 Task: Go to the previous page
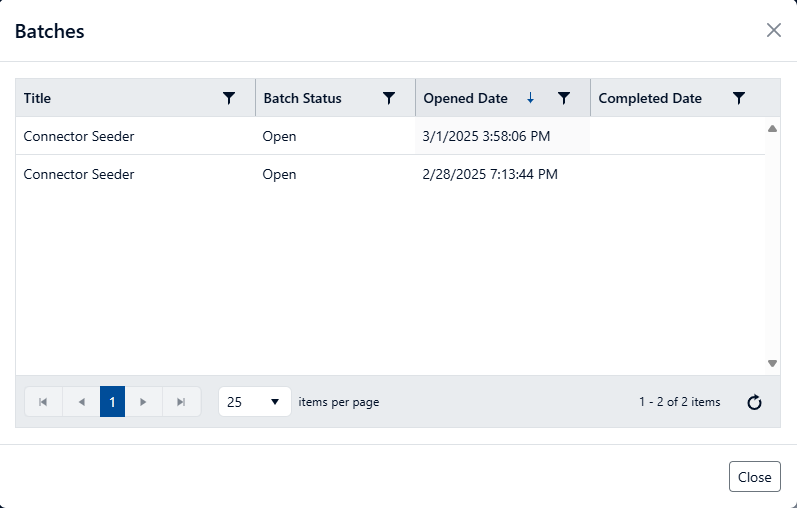(81, 402)
